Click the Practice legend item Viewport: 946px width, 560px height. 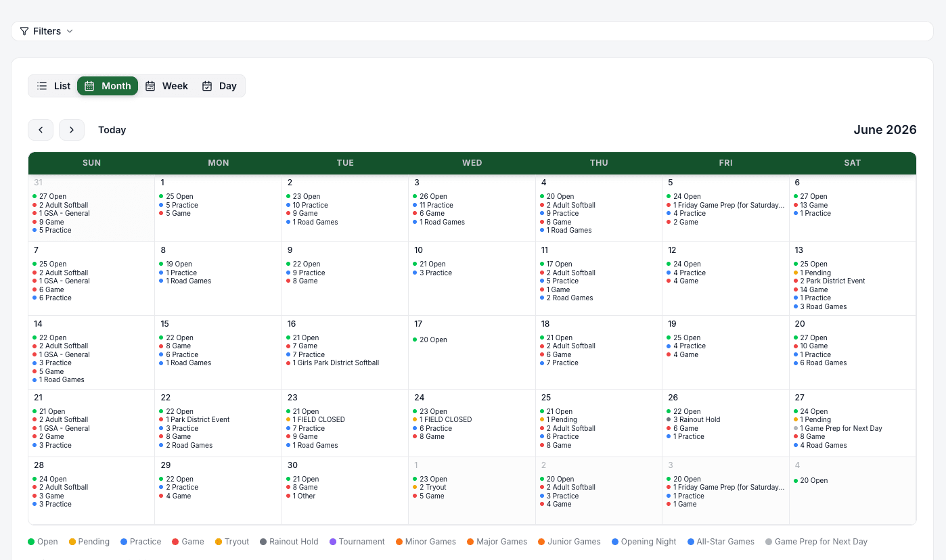[x=141, y=542]
